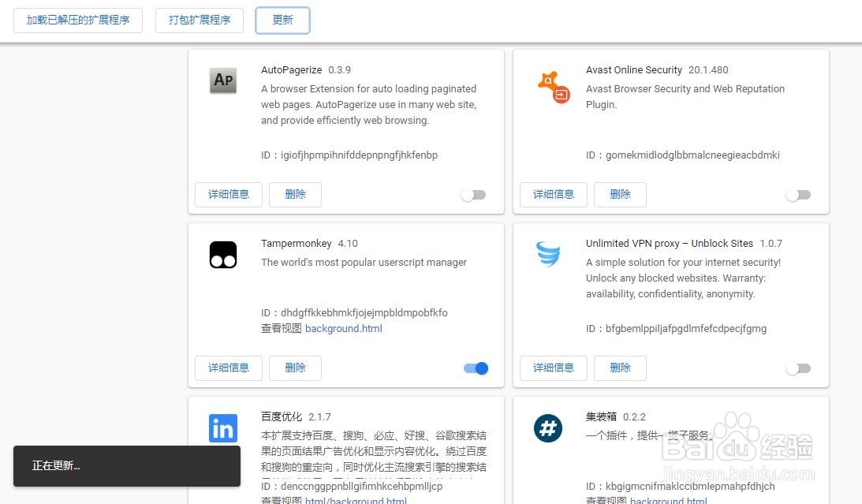The image size is (862, 504).
Task: Click VPN proxy ID bfgbemlppiljafpgdlmfefcdpecjfgmg
Action: [x=676, y=329]
